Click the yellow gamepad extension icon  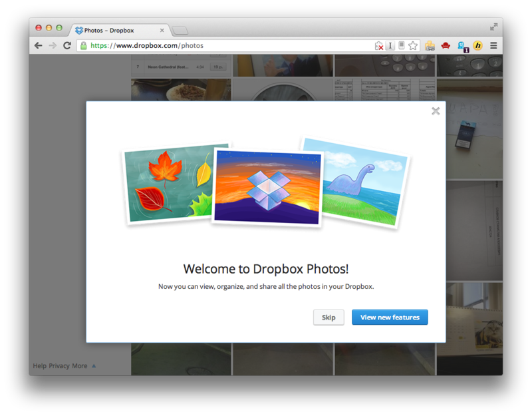[x=429, y=45]
